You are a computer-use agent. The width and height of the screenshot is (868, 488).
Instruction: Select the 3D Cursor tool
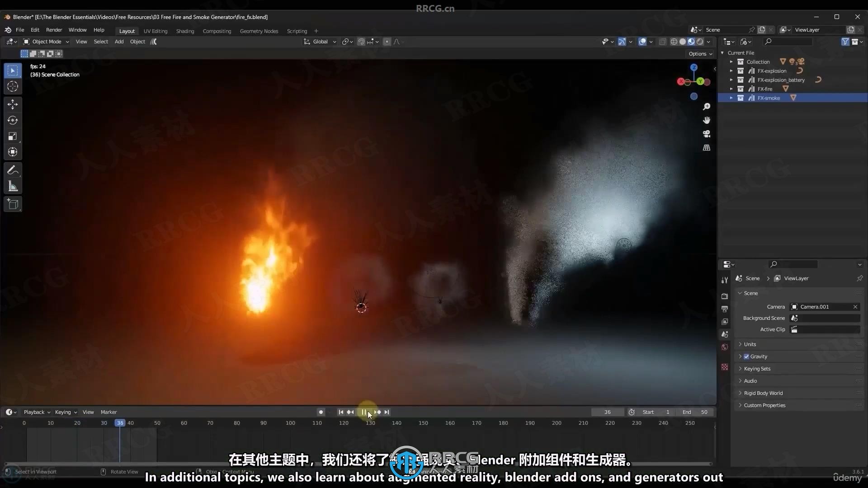click(13, 86)
